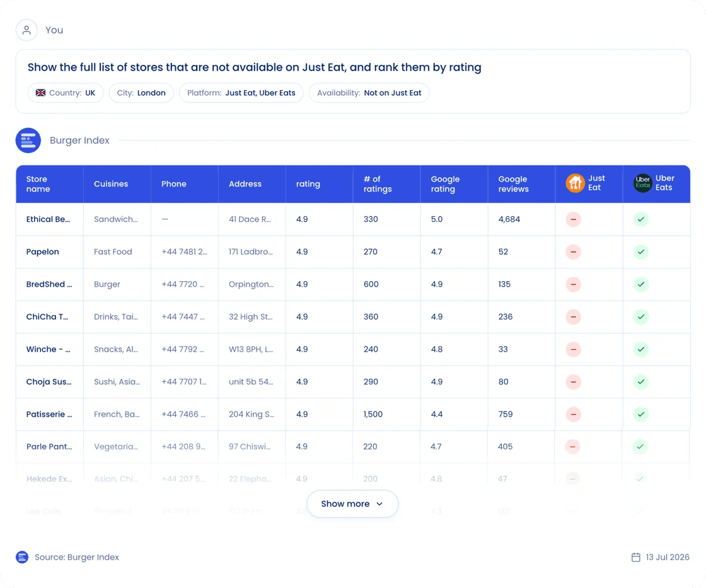Click the Just Eat logo in table header
Screen dimensions: 706x588
click(575, 183)
